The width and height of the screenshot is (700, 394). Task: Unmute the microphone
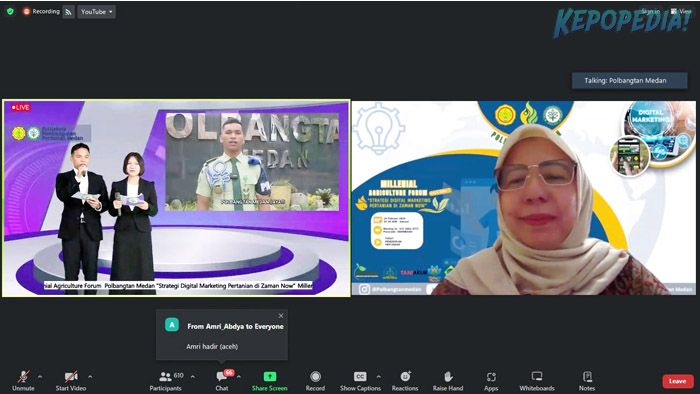pos(23,381)
